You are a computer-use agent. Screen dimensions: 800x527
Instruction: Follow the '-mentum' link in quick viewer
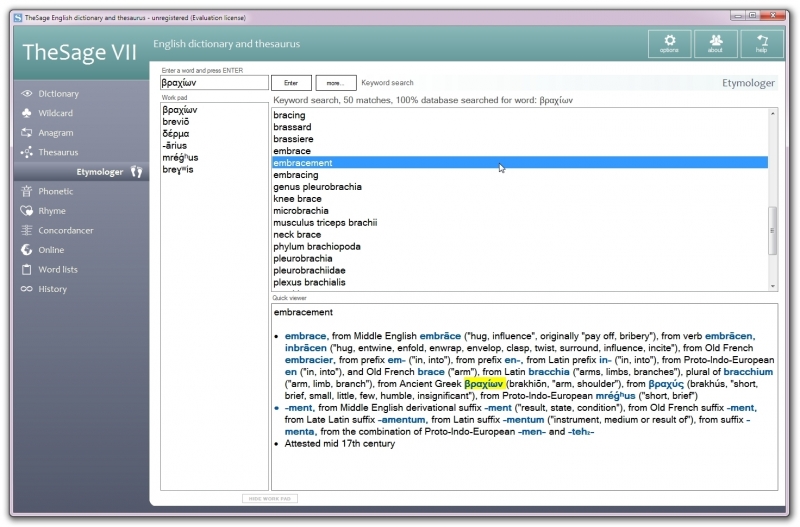click(523, 420)
